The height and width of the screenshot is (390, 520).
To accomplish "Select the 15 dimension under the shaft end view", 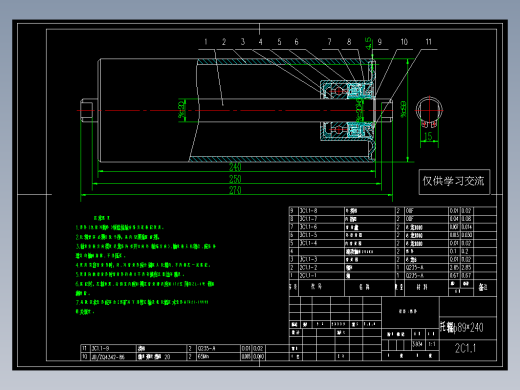I will pyautogui.click(x=428, y=136).
